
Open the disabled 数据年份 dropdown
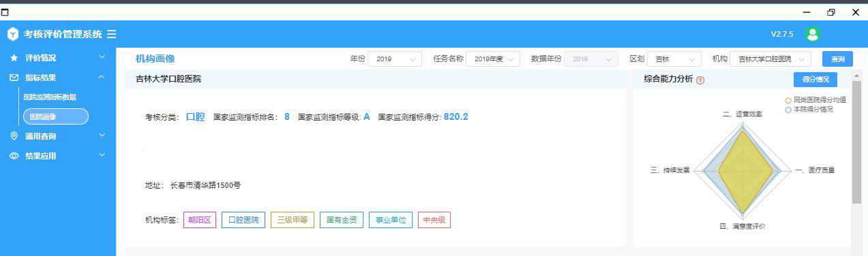(x=591, y=59)
